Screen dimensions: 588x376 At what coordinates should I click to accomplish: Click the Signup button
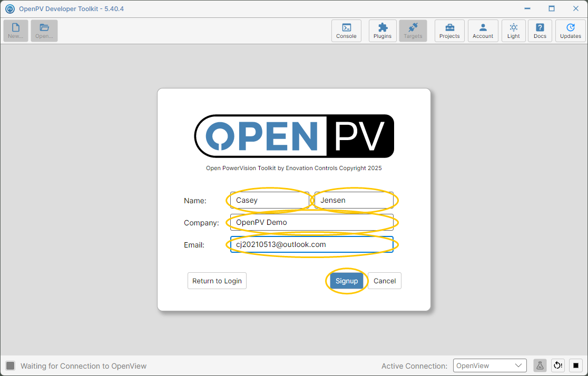click(x=347, y=281)
